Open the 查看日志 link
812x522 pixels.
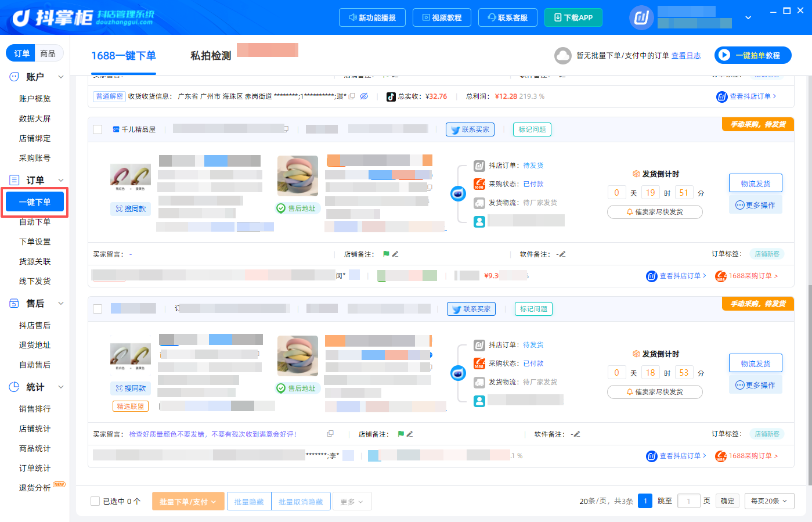pos(686,56)
